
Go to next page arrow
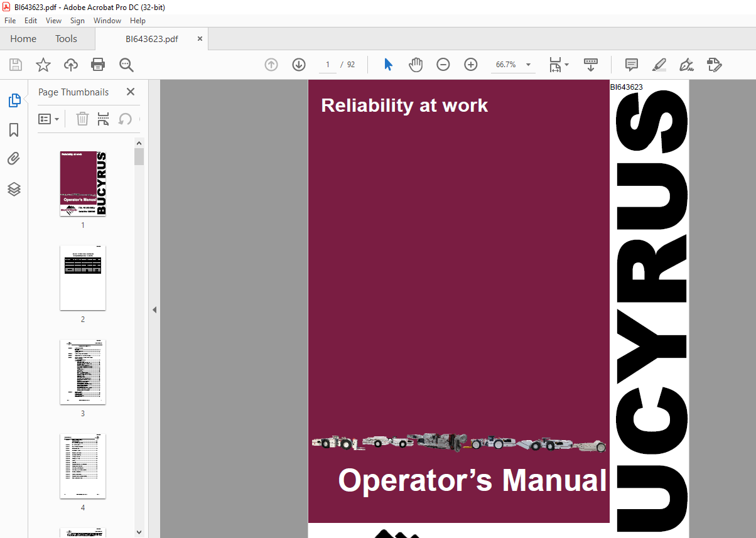(x=299, y=65)
